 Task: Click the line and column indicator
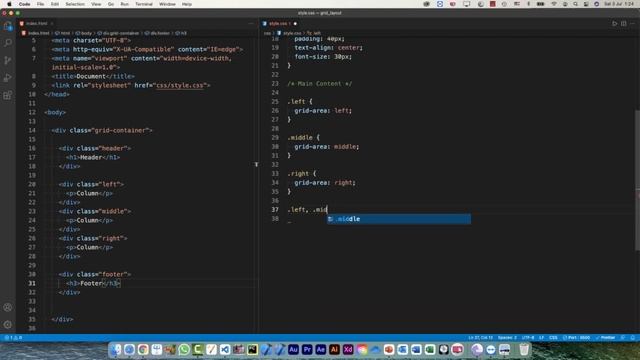point(480,338)
